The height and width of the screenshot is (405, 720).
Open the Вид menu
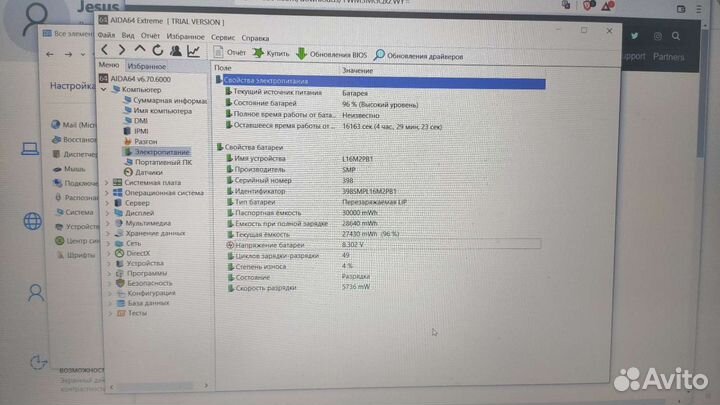click(128, 35)
